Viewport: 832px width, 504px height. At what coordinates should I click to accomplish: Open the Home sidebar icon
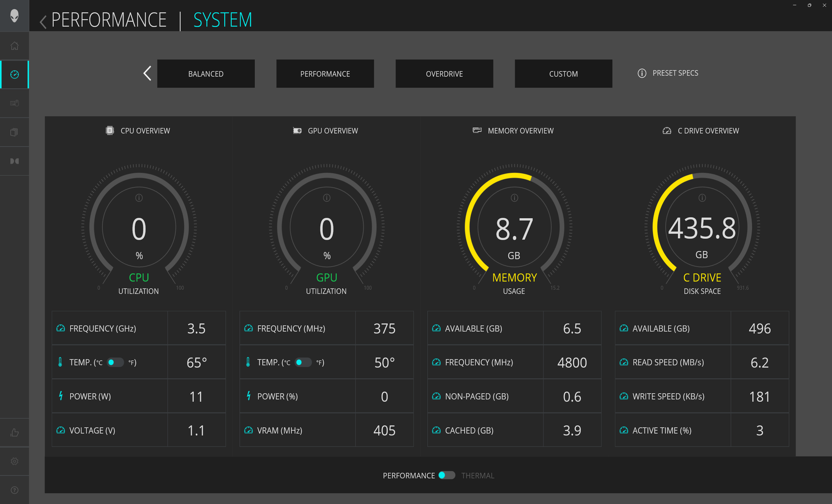14,46
